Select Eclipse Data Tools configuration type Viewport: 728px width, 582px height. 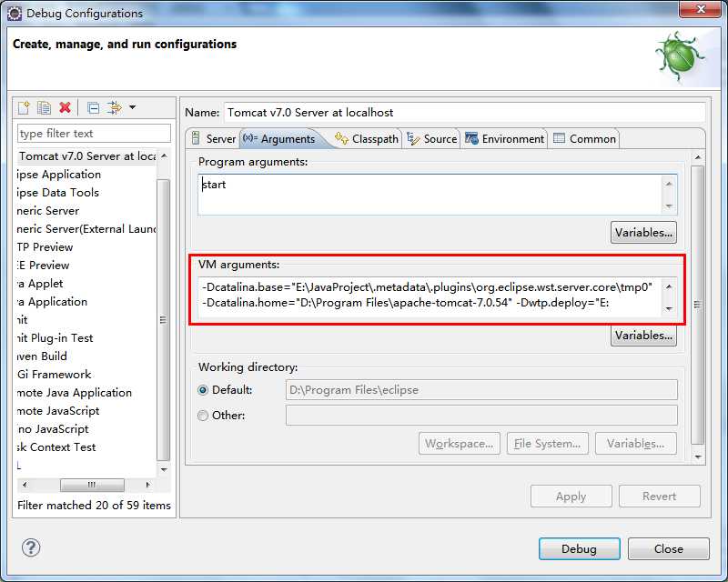pyautogui.click(x=58, y=193)
